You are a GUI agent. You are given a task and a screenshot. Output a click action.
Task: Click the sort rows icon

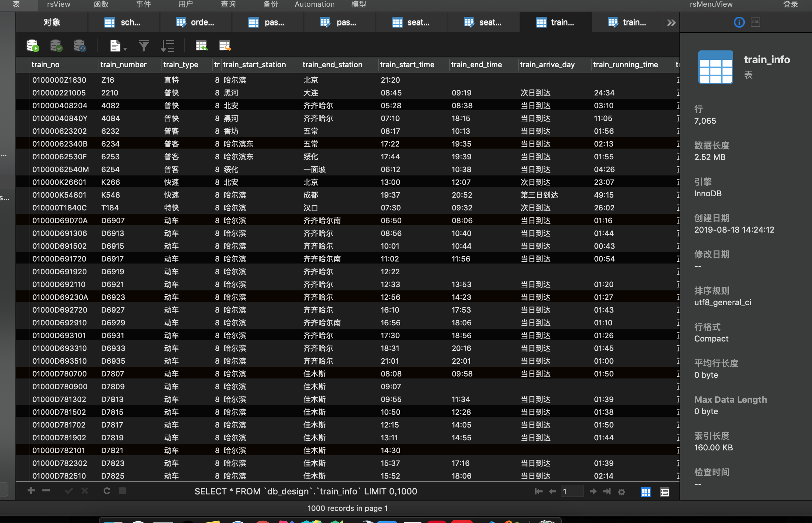(168, 45)
